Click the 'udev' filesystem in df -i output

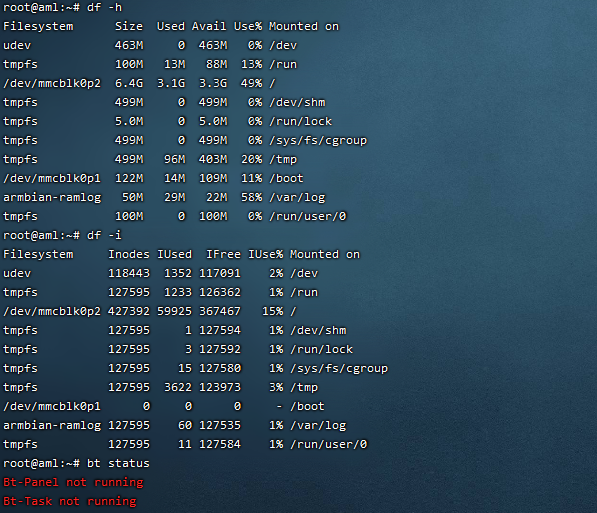coord(17,273)
